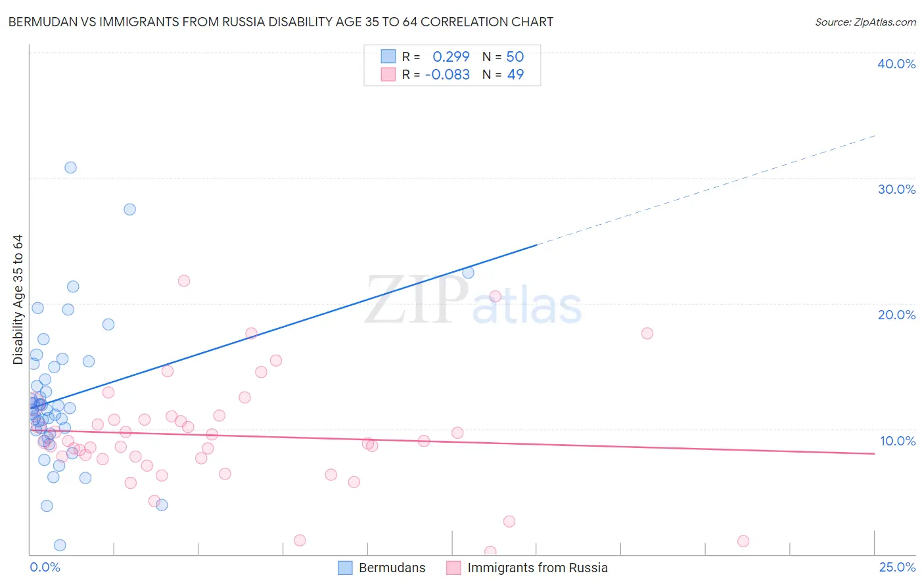The image size is (924, 586).
Task: Click the ZIPatlas watermark in chart center
Action: click(473, 301)
